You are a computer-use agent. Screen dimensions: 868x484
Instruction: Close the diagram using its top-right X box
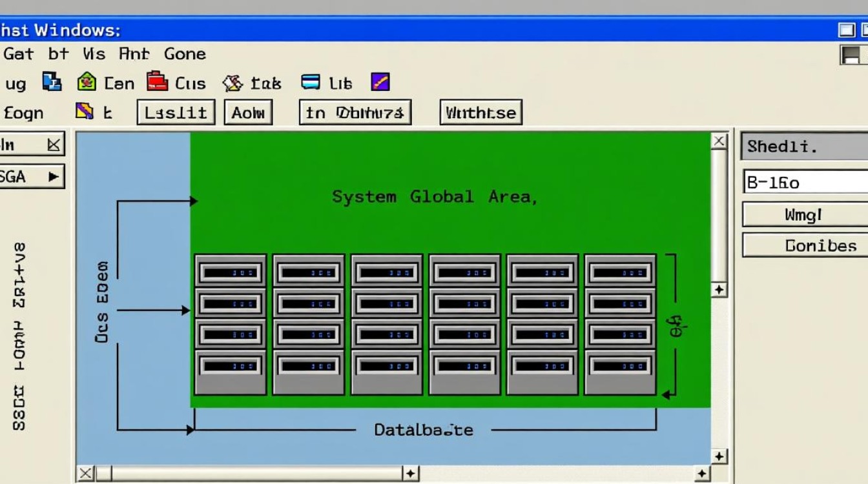(x=719, y=141)
